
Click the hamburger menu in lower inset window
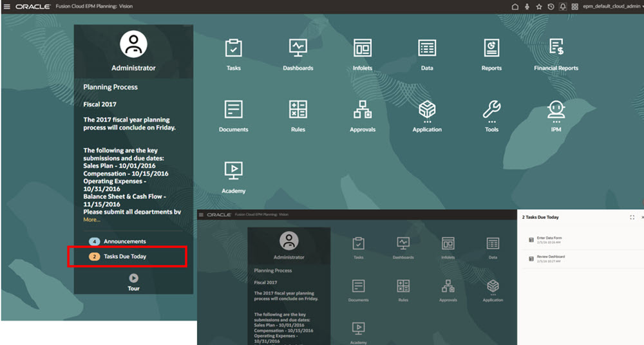201,215
